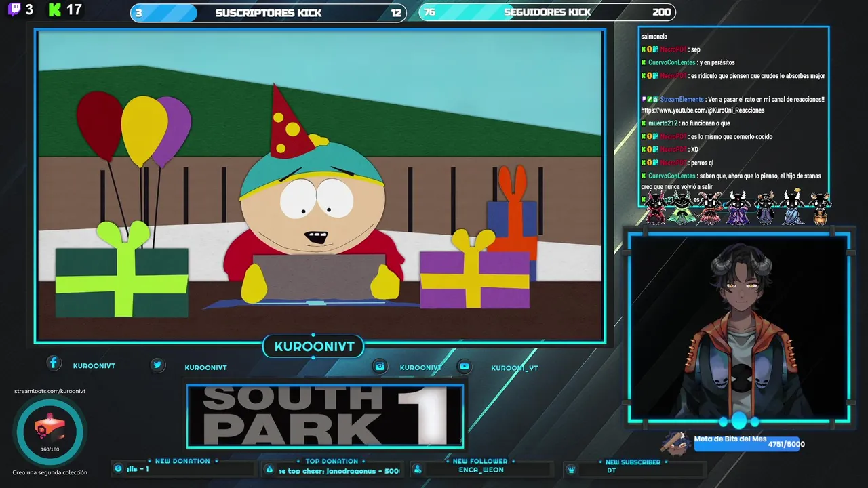Click the money bag icon under Top Donation

(x=269, y=469)
